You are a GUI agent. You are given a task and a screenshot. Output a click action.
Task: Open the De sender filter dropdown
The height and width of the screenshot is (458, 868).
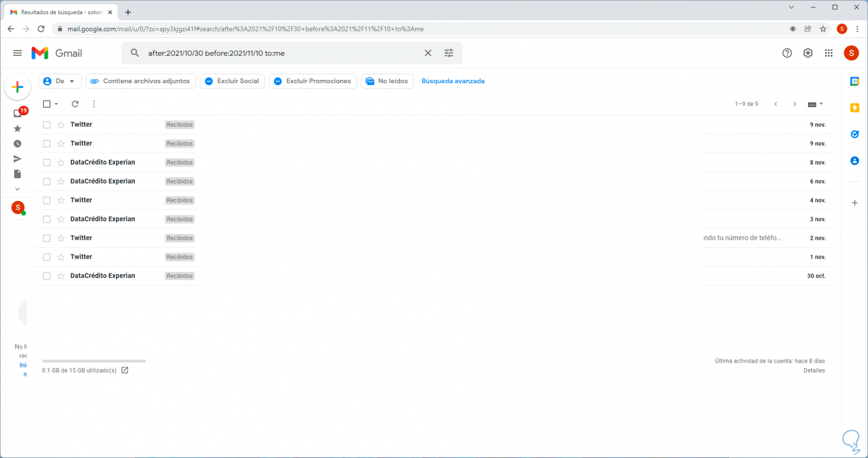[x=60, y=81]
